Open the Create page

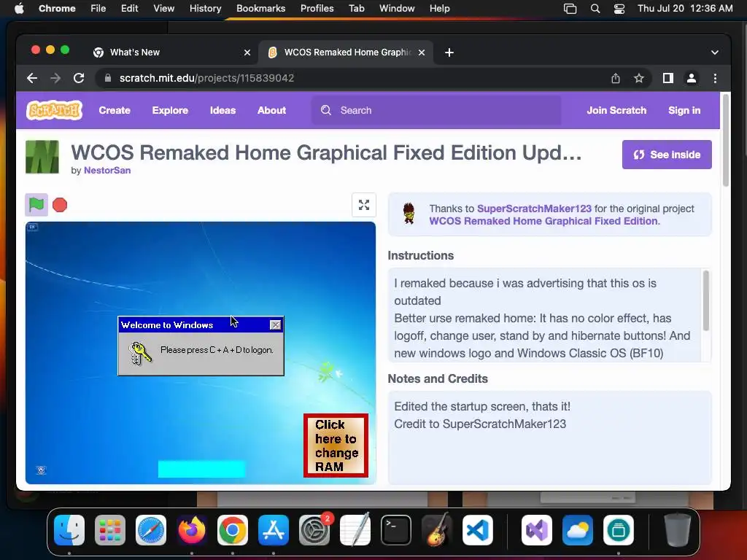115,110
